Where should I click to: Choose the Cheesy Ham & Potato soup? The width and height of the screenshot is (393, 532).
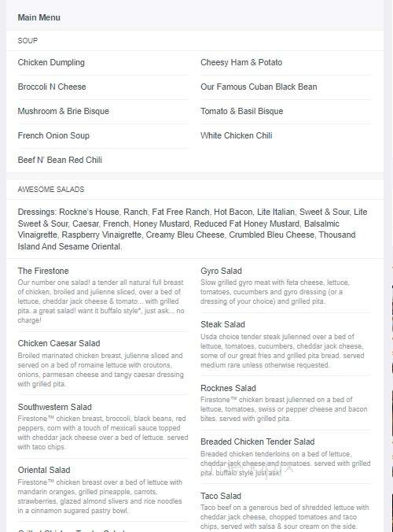tap(241, 62)
